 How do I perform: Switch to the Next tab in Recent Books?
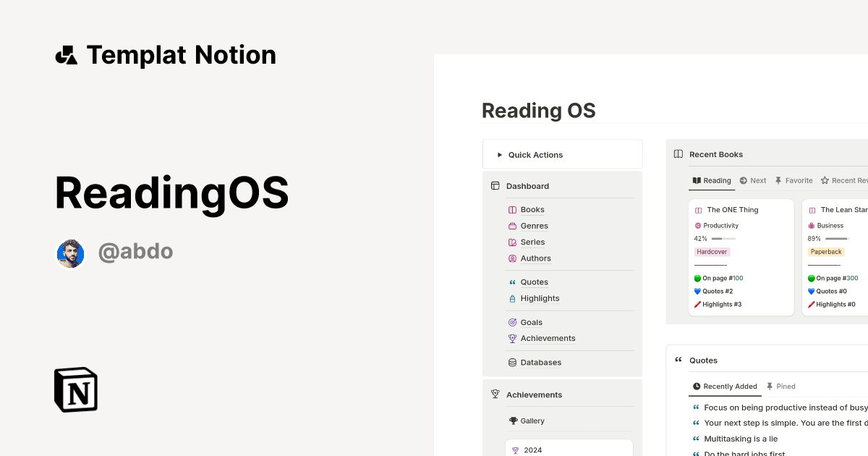(x=753, y=180)
